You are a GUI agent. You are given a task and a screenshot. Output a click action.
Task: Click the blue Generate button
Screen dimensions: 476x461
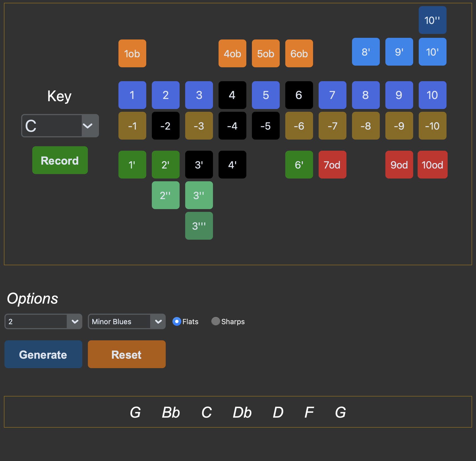click(43, 354)
